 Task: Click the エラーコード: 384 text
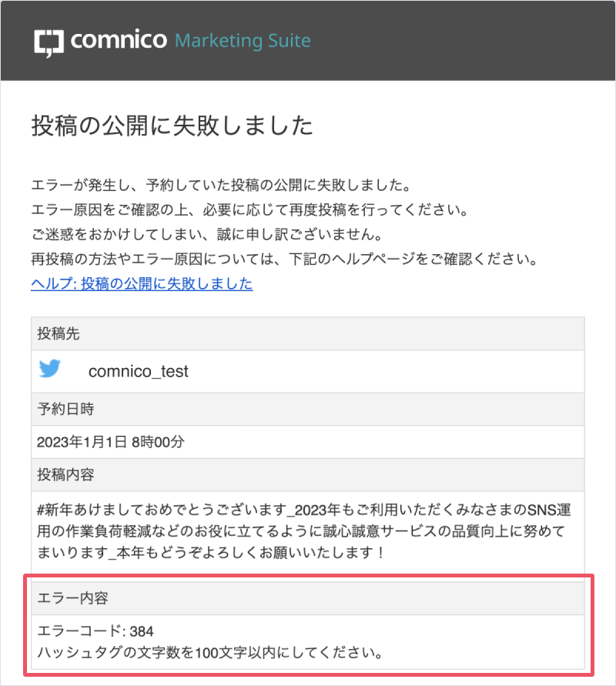tap(95, 631)
